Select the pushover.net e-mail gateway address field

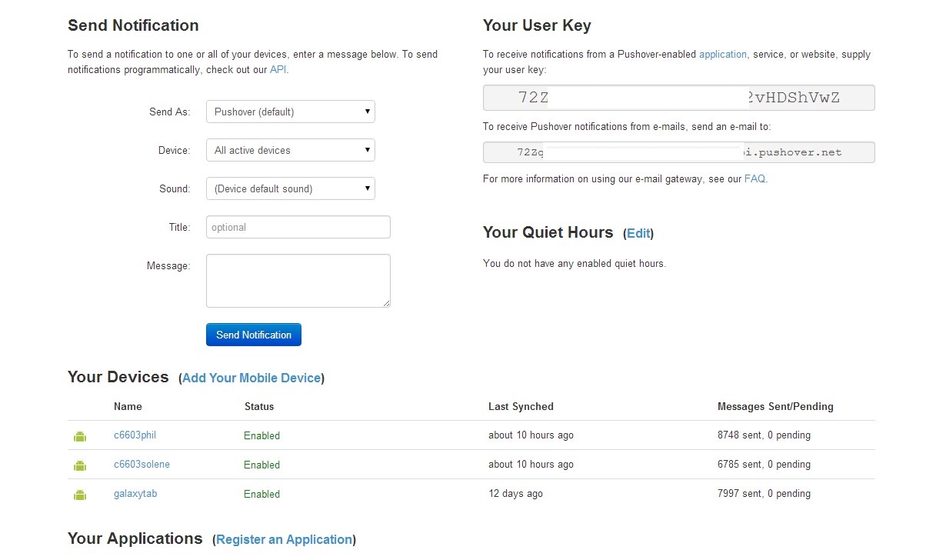[x=678, y=152]
